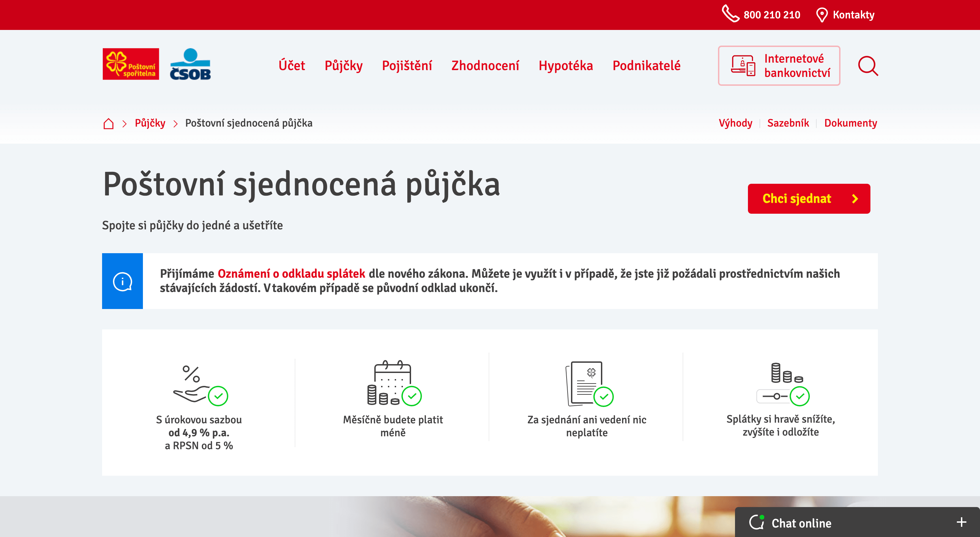Click the Chat online status icon
The image size is (980, 537).
pos(757,522)
